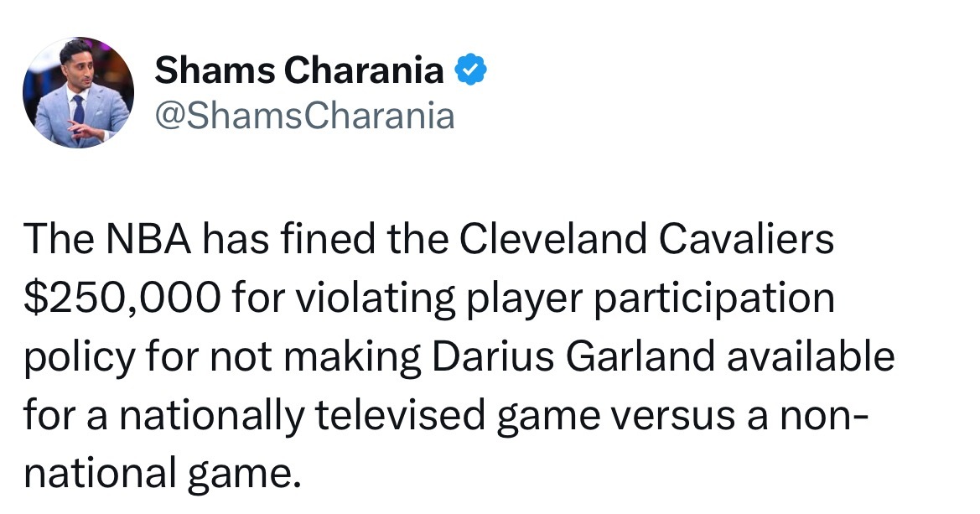Click the word "policy" in the tweet

[x=75, y=356]
